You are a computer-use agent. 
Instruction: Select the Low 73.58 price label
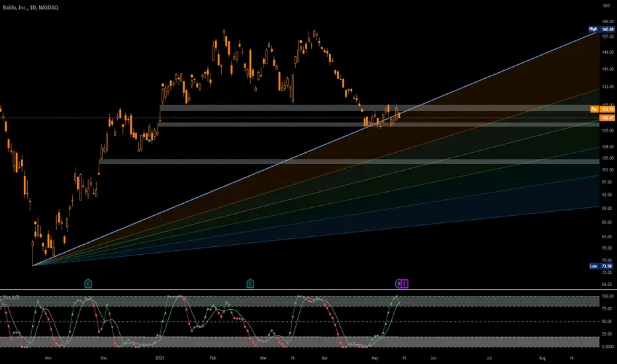pyautogui.click(x=602, y=267)
